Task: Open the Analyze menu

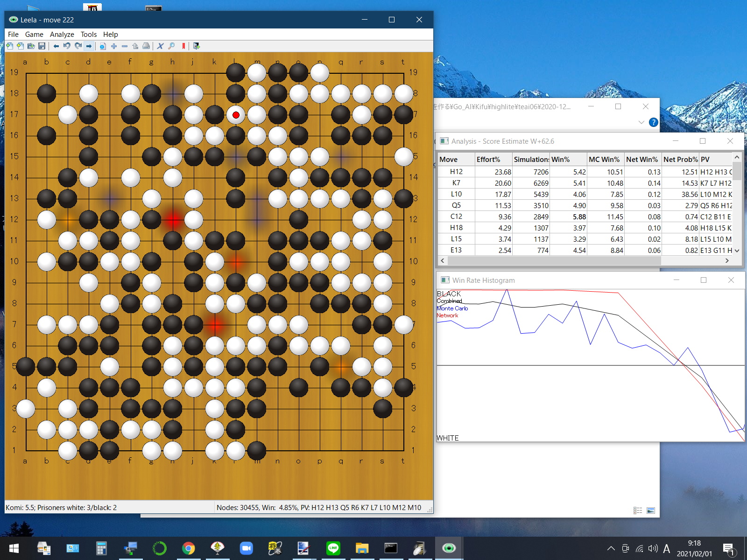Action: click(62, 34)
